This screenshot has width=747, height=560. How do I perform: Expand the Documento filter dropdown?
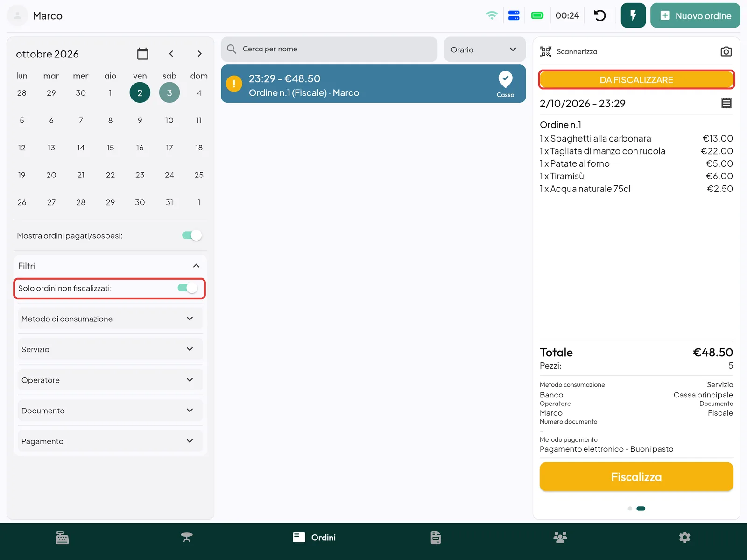point(110,411)
